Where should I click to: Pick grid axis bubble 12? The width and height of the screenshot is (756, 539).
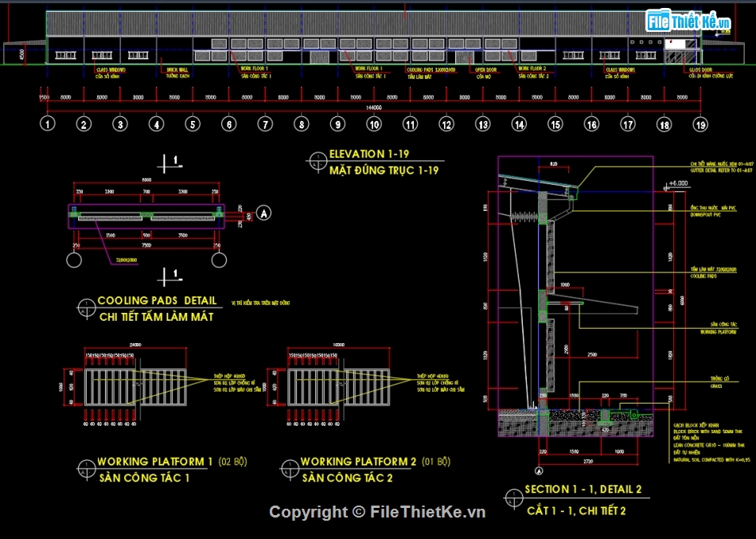coord(446,124)
